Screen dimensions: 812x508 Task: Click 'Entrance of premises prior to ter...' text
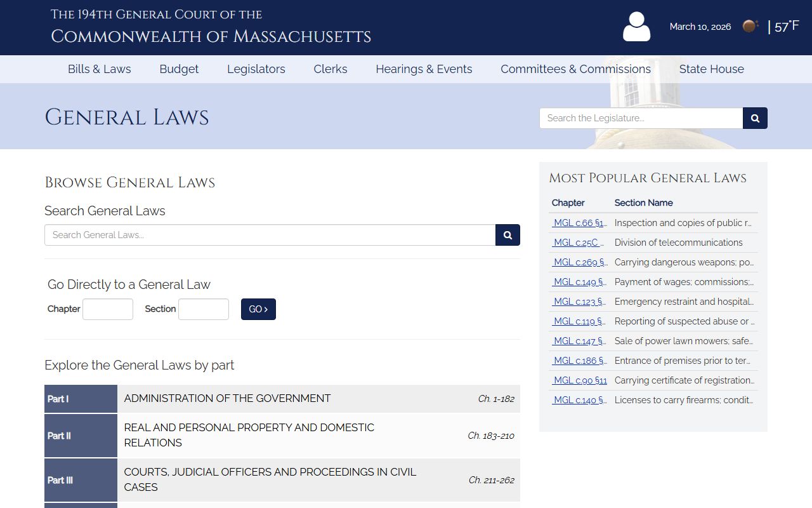coord(684,361)
